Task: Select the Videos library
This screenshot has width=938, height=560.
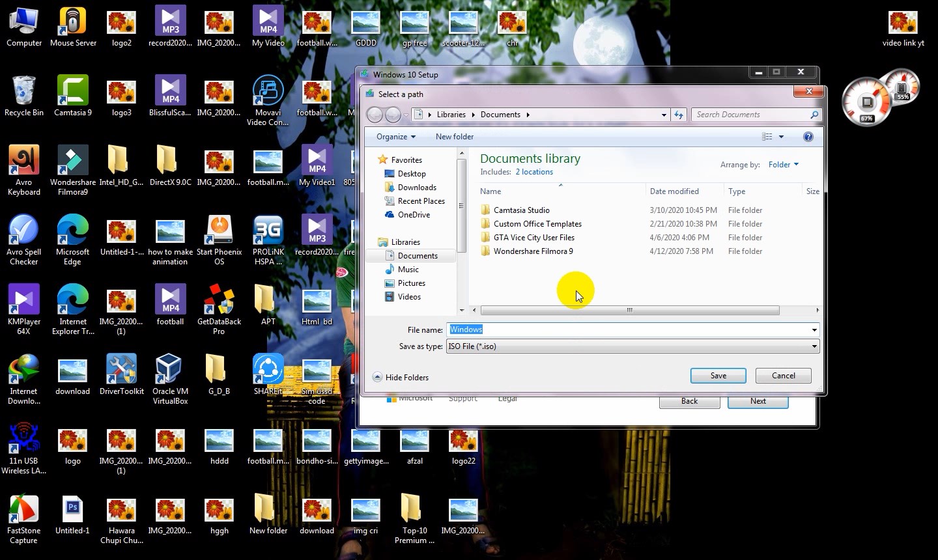Action: [409, 297]
